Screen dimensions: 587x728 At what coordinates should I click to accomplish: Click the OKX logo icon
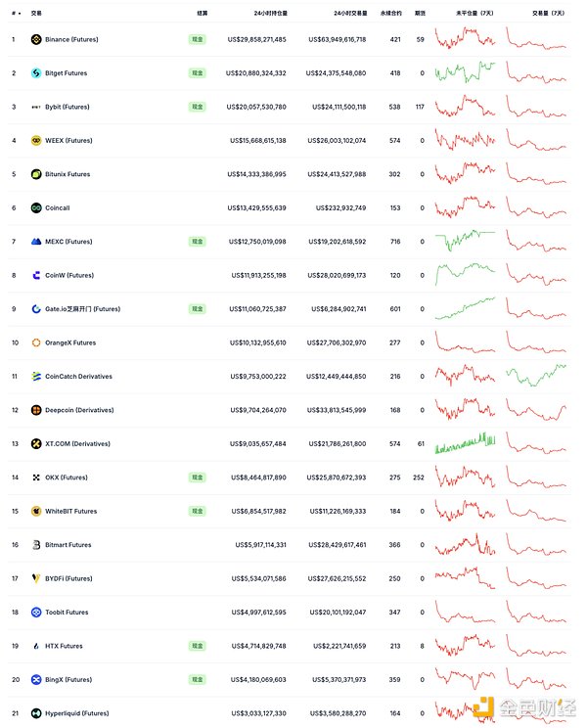pyautogui.click(x=36, y=478)
